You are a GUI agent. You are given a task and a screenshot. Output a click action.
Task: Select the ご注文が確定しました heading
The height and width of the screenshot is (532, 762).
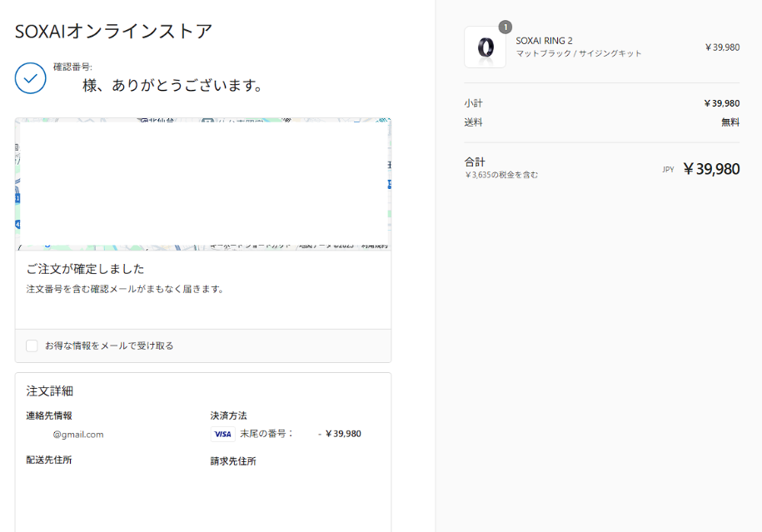coord(86,269)
